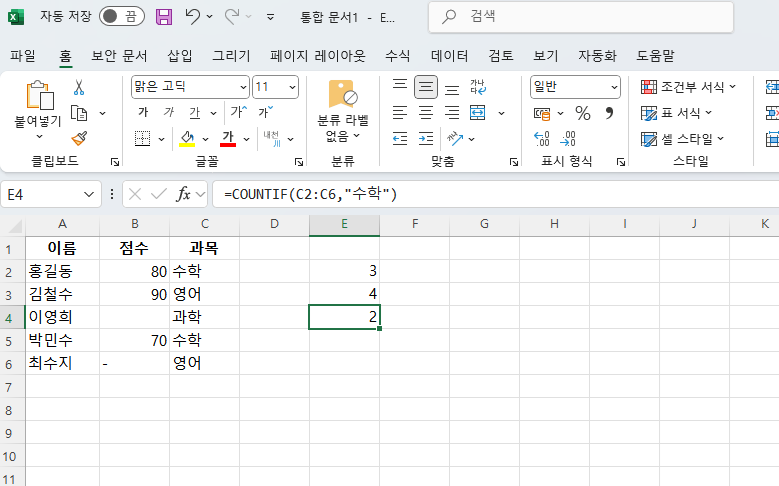
Task: Click the orientation text angle icon
Action: coord(455,139)
